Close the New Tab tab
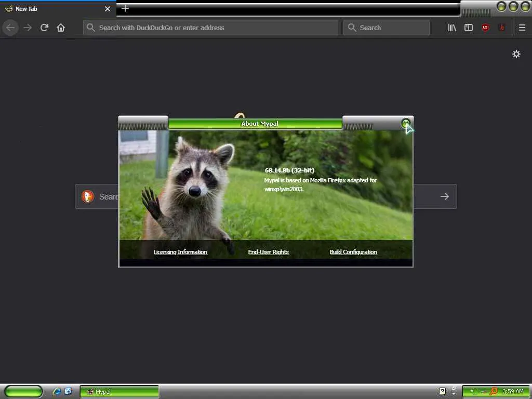The width and height of the screenshot is (532, 399). (x=108, y=9)
